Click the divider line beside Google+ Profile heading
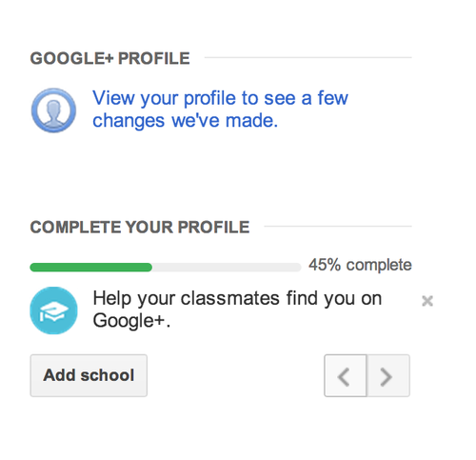476x460 pixels. click(x=308, y=57)
